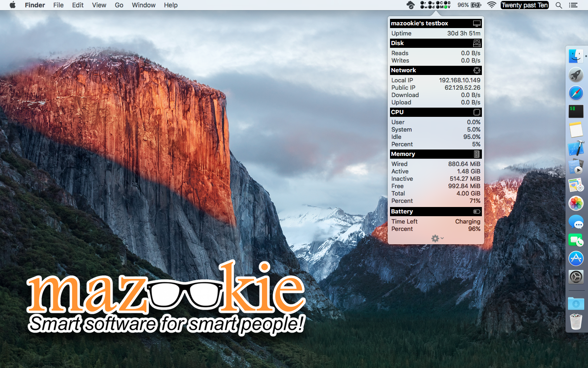Click the Time Left value Charging
This screenshot has height=368, width=588.
[468, 222]
